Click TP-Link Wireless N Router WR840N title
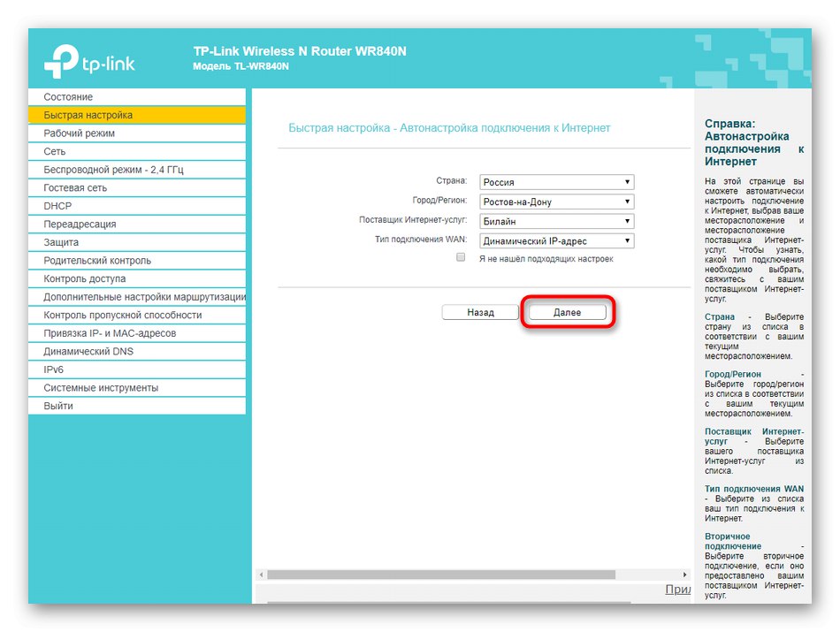 pyautogui.click(x=300, y=51)
